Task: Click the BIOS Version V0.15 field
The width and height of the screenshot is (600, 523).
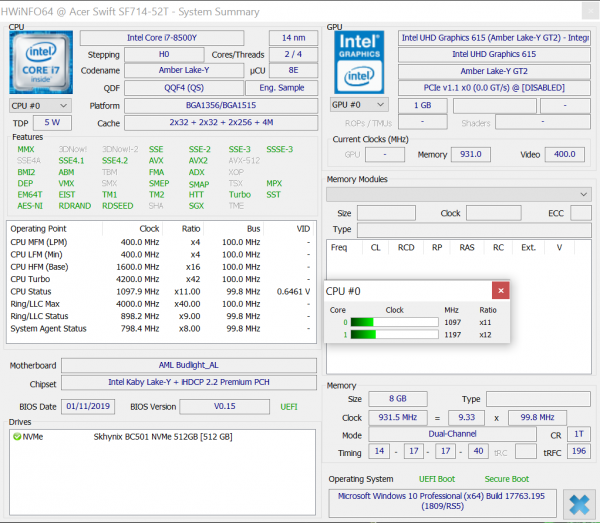Action: pyautogui.click(x=225, y=406)
